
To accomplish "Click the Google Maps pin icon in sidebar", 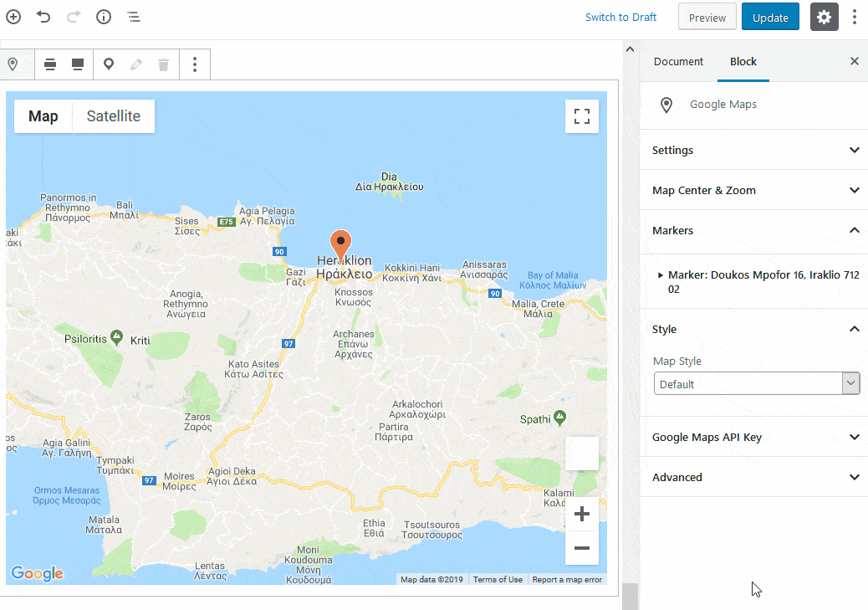I will coord(666,105).
